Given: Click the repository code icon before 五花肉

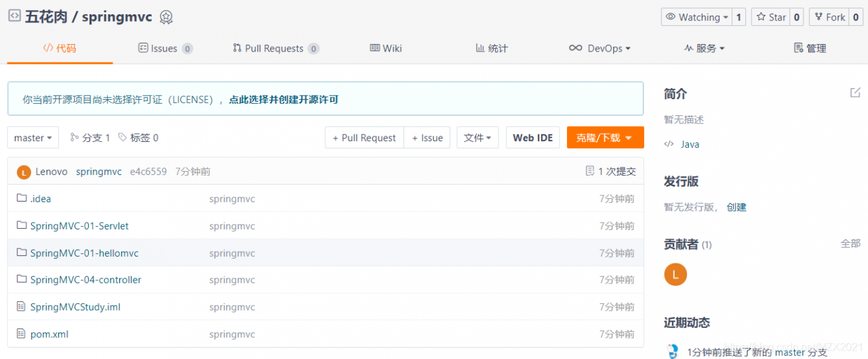Looking at the screenshot, I should tap(14, 16).
